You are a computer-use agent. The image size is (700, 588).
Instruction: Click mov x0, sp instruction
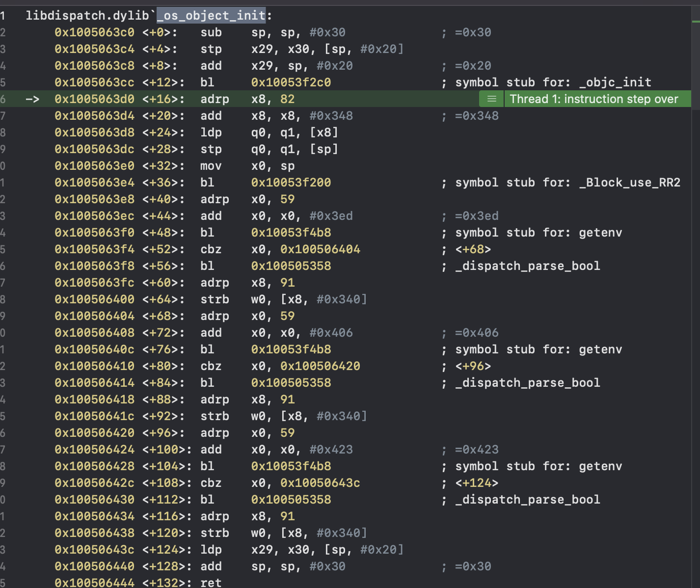[x=247, y=166]
